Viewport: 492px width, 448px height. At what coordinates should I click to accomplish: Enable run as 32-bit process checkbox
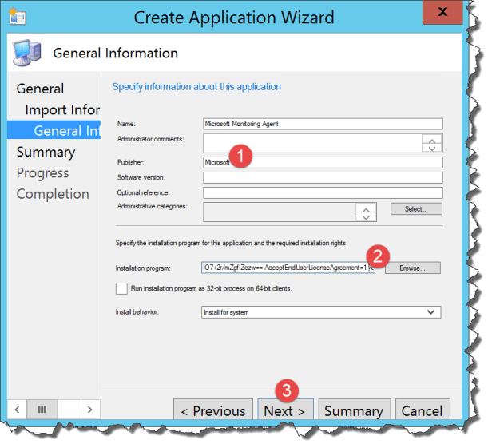pos(121,288)
